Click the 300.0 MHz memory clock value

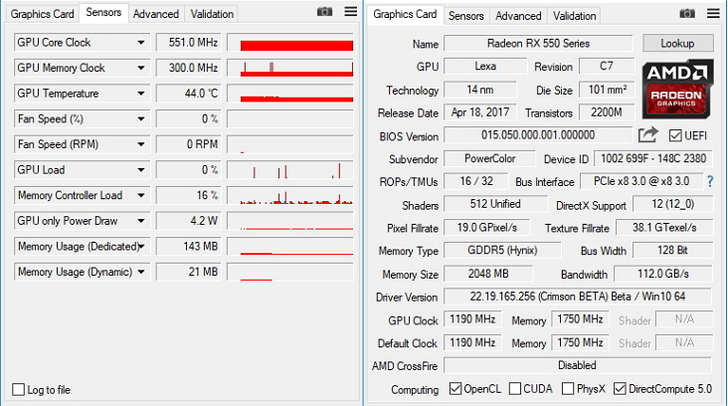(x=188, y=68)
